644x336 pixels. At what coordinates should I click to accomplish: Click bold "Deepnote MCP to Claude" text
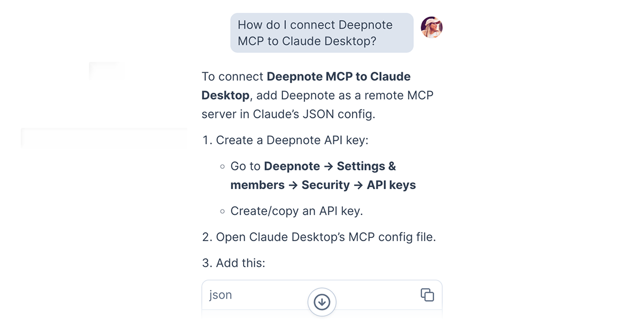point(339,77)
